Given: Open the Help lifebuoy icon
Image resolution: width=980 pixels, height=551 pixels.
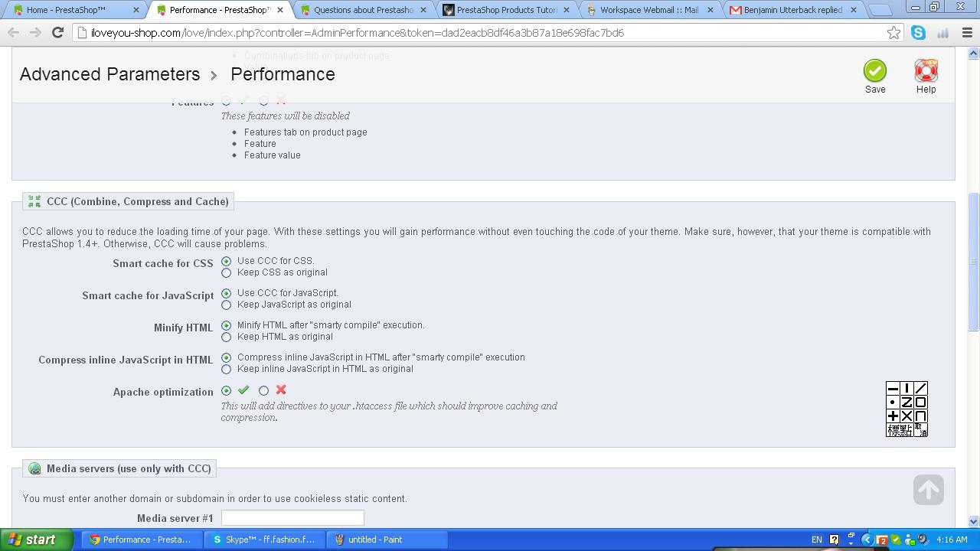Looking at the screenshot, I should point(926,70).
